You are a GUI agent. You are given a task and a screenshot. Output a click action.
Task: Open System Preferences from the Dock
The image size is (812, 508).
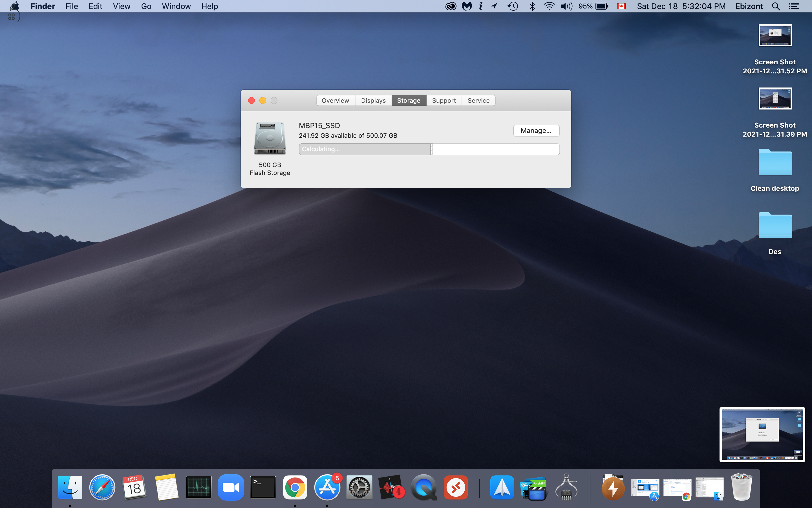(359, 487)
